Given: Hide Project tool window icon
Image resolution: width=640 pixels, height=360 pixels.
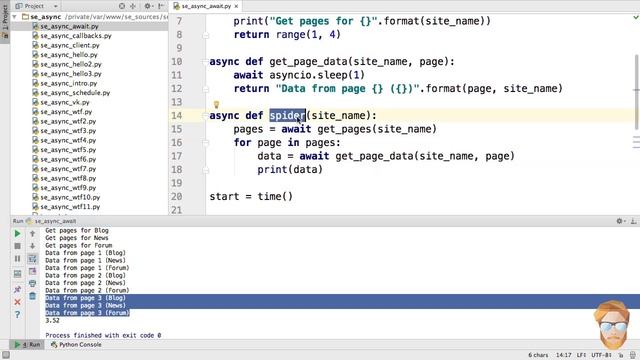Looking at the screenshot, I should coord(161,6).
